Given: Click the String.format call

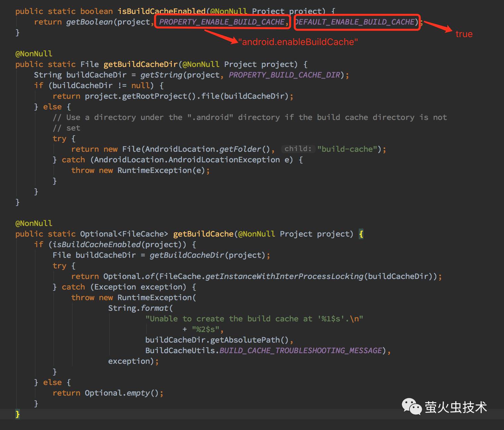Looking at the screenshot, I should pyautogui.click(x=138, y=308).
